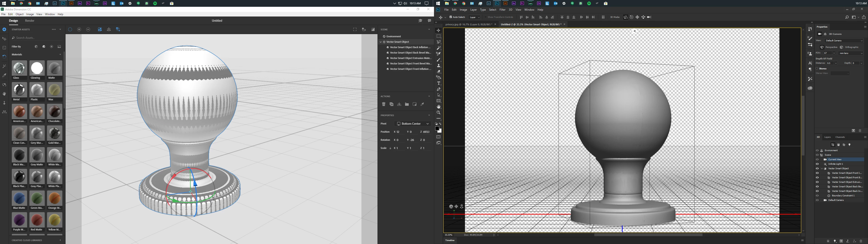
Task: Select the Clone Stamp tool
Action: [438, 66]
